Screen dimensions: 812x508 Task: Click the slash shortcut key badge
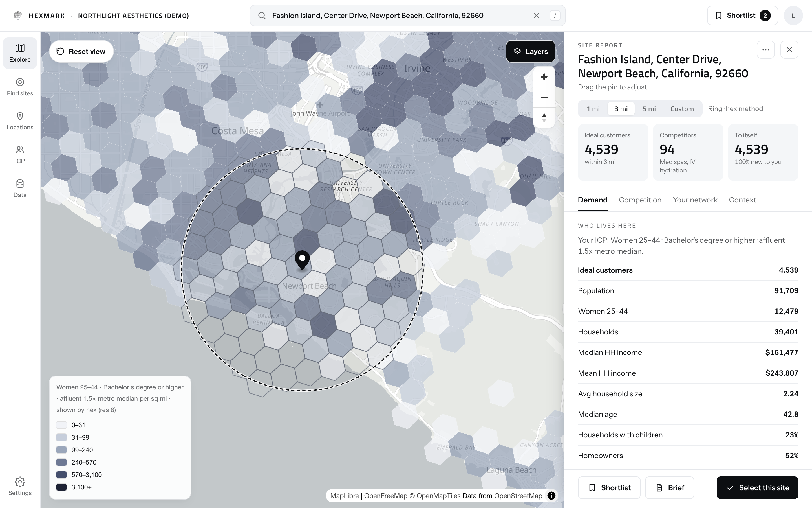coord(555,16)
